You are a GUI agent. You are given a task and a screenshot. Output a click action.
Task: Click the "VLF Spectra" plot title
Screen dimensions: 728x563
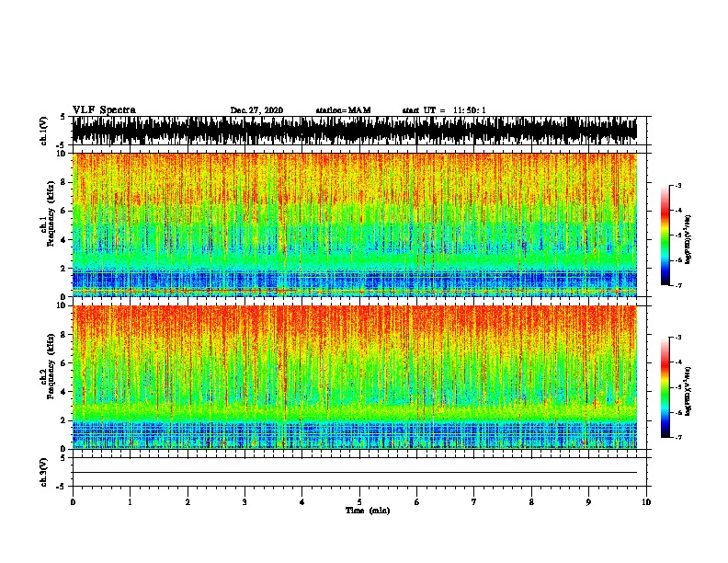[x=104, y=110]
